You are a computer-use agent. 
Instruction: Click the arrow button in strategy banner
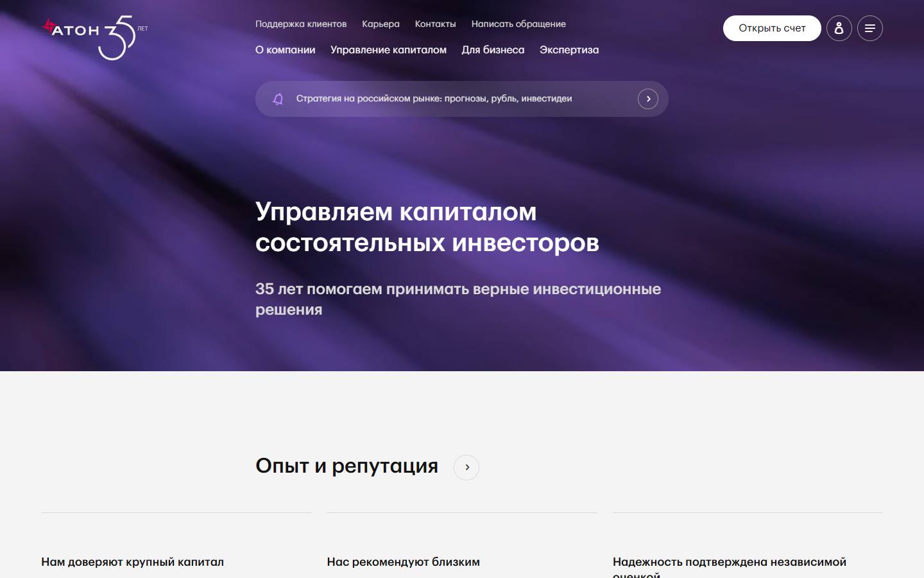648,99
